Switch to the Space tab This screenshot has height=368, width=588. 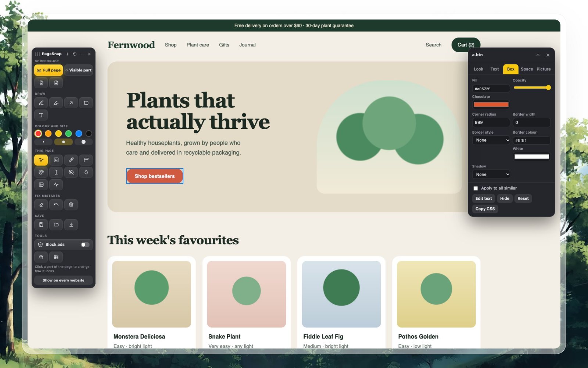click(527, 69)
